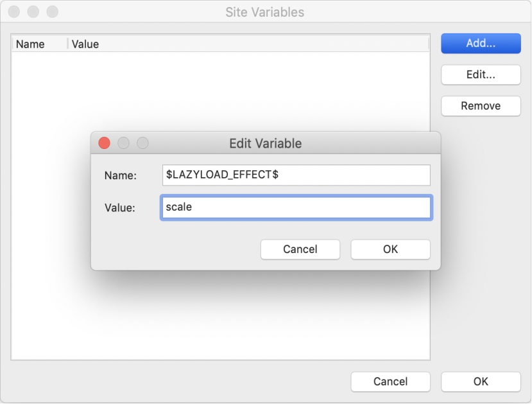532x404 pixels.
Task: Focus the Name field containing $LAZYLOAD_EFFECT$
Action: pyautogui.click(x=296, y=175)
